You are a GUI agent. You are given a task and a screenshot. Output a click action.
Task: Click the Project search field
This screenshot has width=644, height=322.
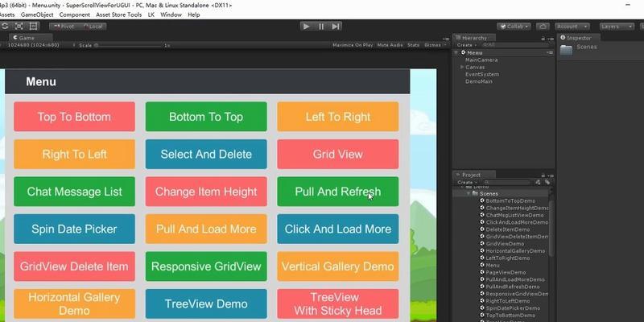pyautogui.click(x=507, y=183)
